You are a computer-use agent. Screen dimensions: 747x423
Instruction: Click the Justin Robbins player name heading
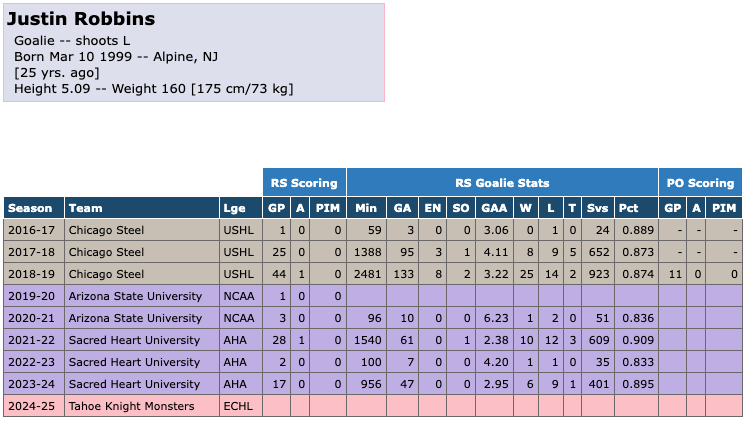(81, 20)
